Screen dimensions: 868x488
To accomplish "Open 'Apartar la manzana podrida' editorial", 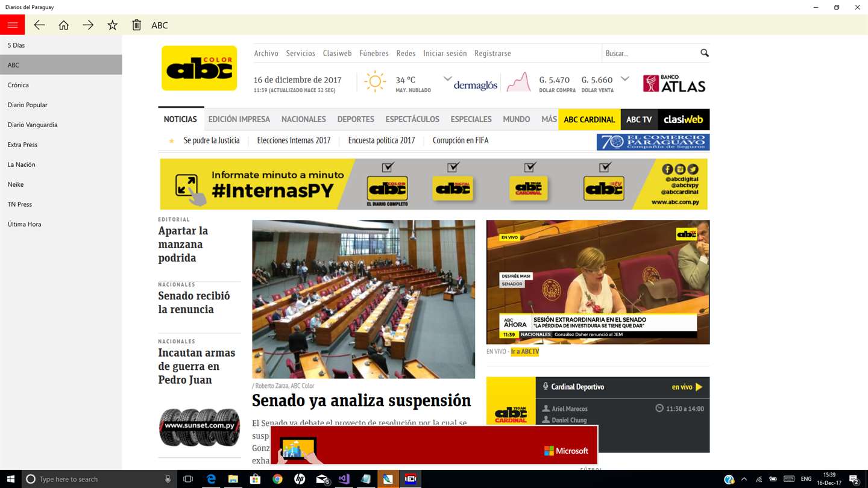I will click(x=183, y=244).
